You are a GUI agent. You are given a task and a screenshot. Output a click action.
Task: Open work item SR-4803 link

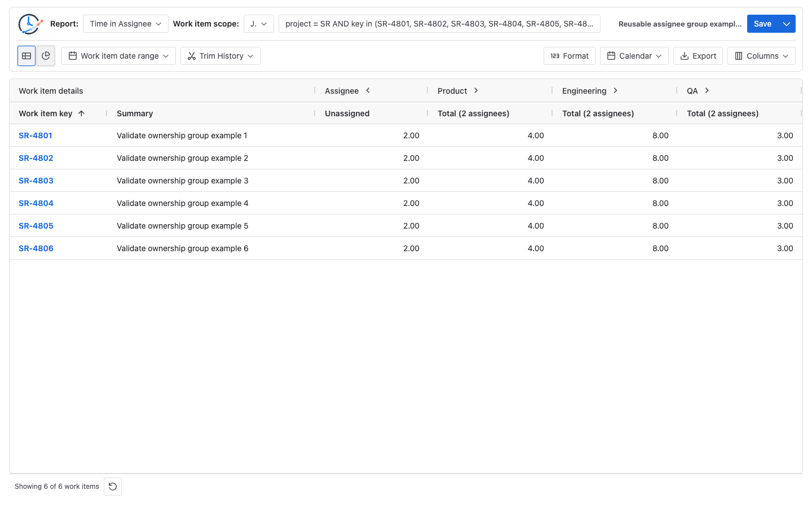coord(36,181)
